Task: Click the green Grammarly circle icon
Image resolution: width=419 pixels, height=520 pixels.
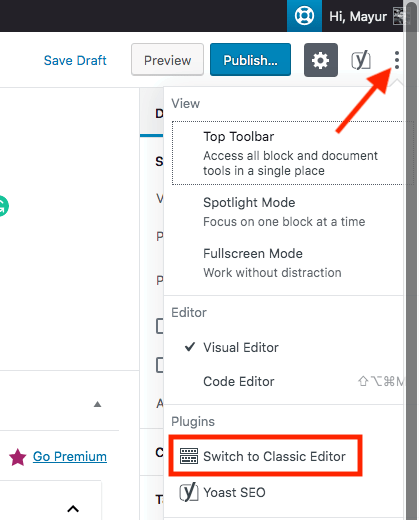Action: (x=3, y=206)
